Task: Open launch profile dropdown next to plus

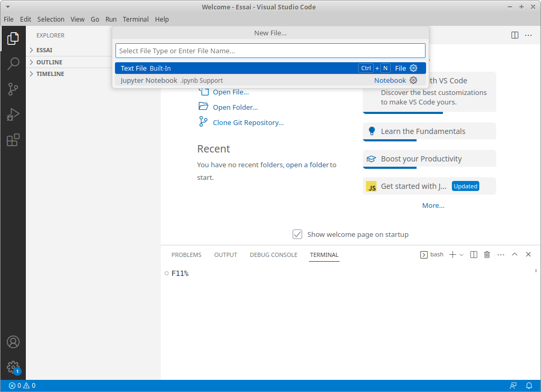Action: click(x=461, y=255)
